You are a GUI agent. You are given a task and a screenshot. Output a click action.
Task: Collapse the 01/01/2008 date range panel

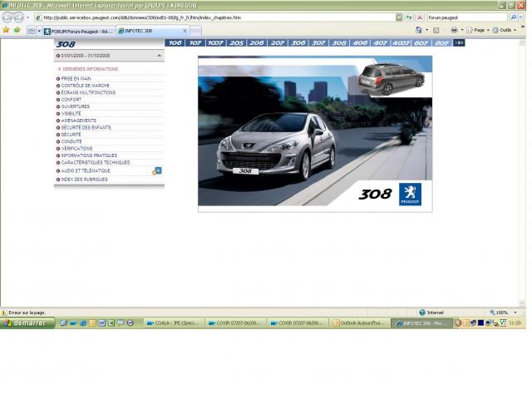pos(159,56)
